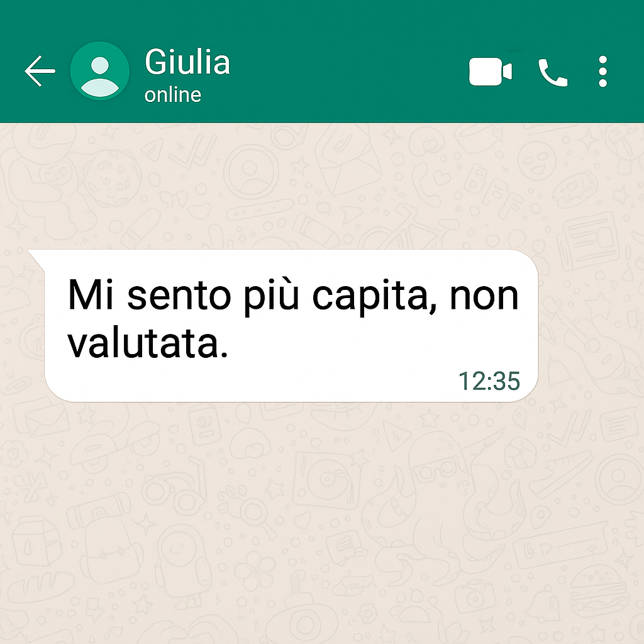The height and width of the screenshot is (644, 644).
Task: Tap the green header bar beside the name
Action: click(x=349, y=70)
